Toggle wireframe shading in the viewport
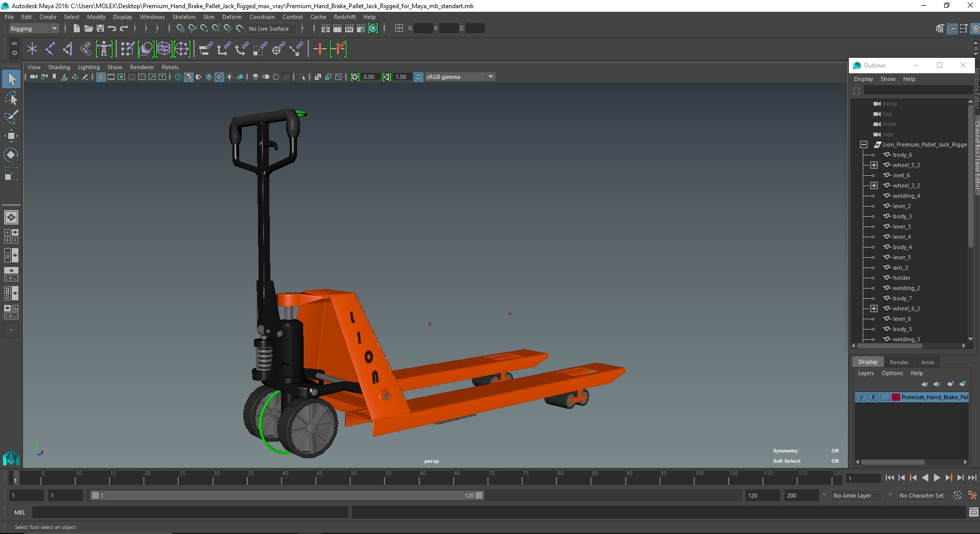 178,77
